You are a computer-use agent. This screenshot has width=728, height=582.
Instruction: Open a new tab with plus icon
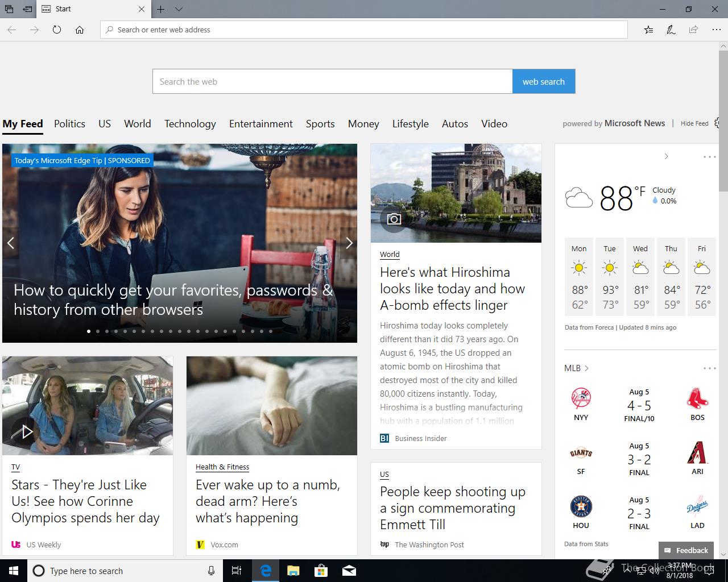[161, 9]
